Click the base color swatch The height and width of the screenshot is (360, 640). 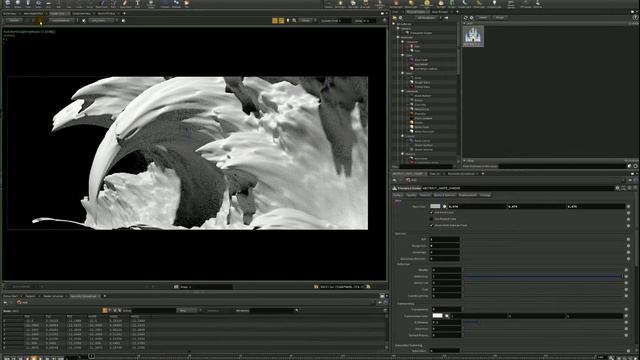pos(436,207)
